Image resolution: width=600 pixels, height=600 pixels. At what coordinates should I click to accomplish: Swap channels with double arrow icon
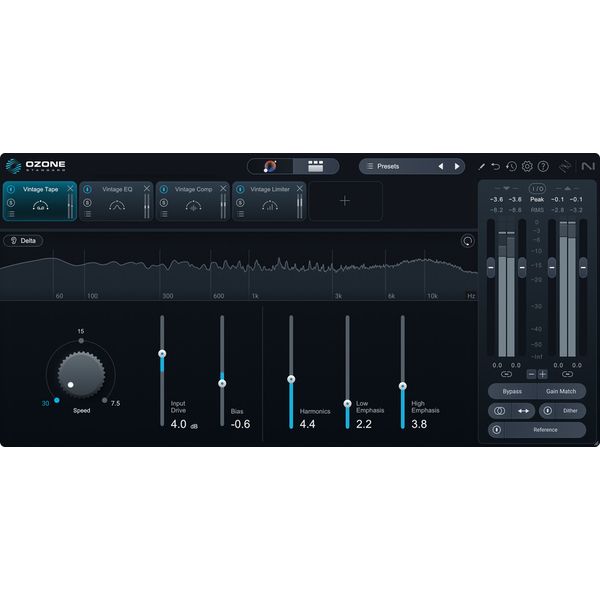(x=523, y=411)
